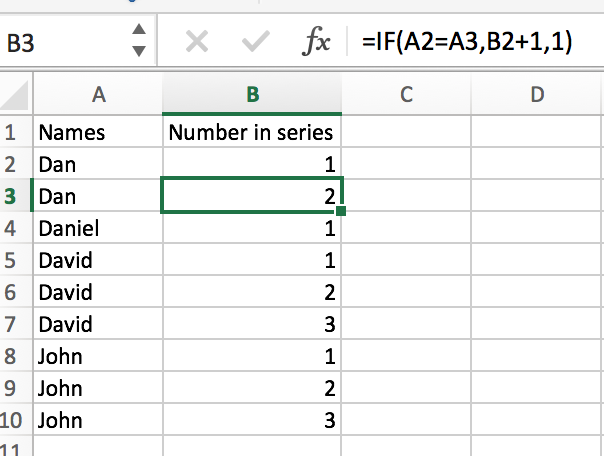Viewport: 604px width, 456px height.
Task: Select row 1 header
Action: point(12,132)
